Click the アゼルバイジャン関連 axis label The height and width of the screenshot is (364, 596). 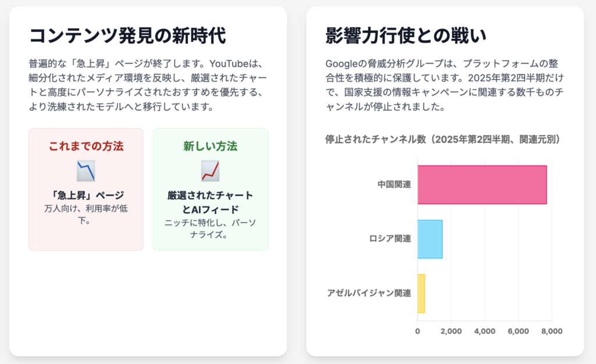click(369, 293)
